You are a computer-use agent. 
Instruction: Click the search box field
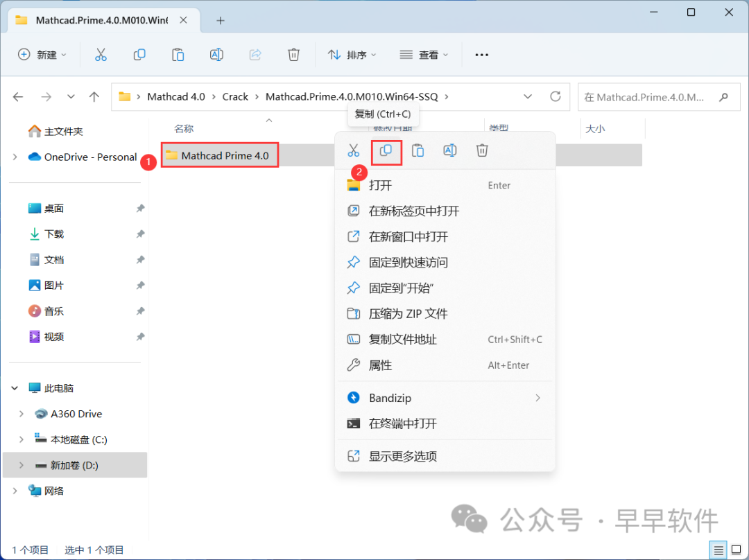[x=659, y=98]
